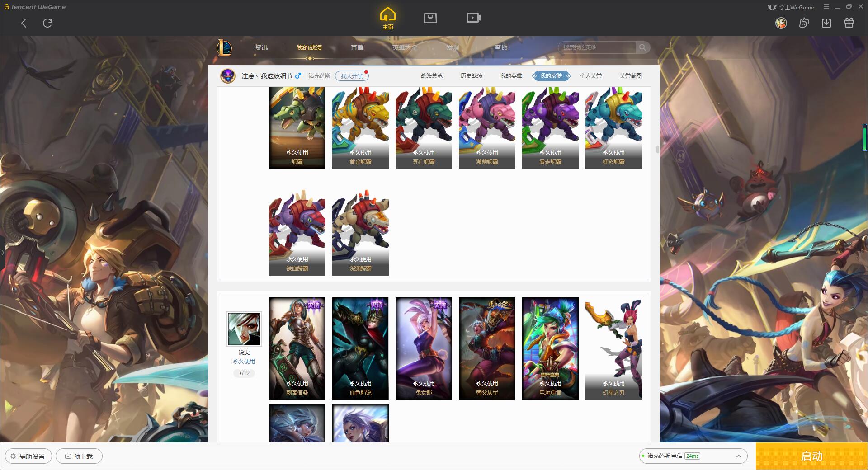Open the download manager icon

(x=826, y=23)
